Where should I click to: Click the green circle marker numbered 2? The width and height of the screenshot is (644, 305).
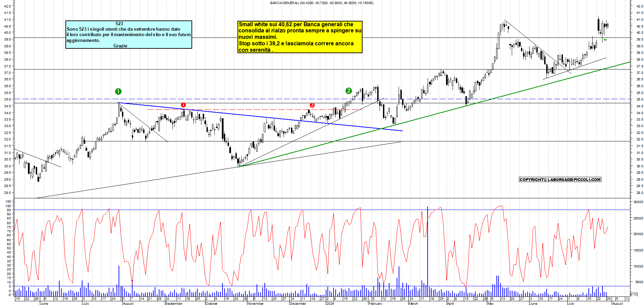(349, 91)
